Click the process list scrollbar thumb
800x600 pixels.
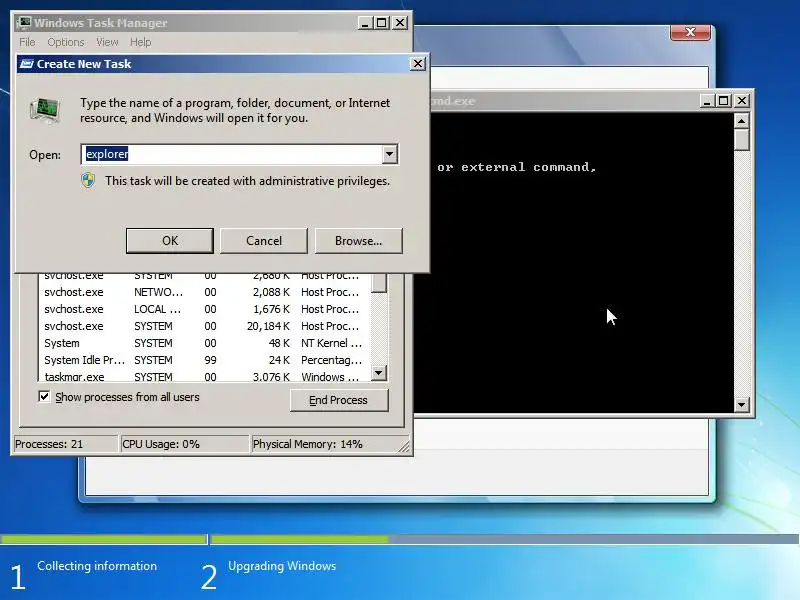379,283
